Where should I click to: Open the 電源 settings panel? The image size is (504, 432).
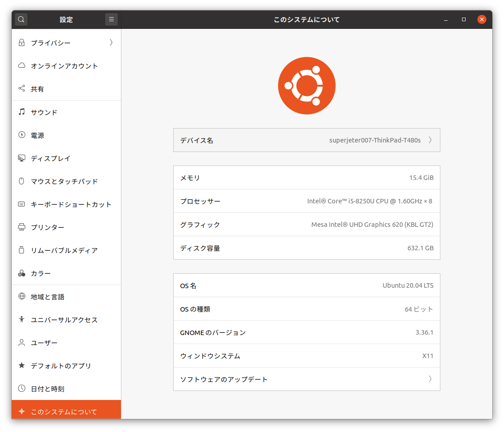[66, 135]
